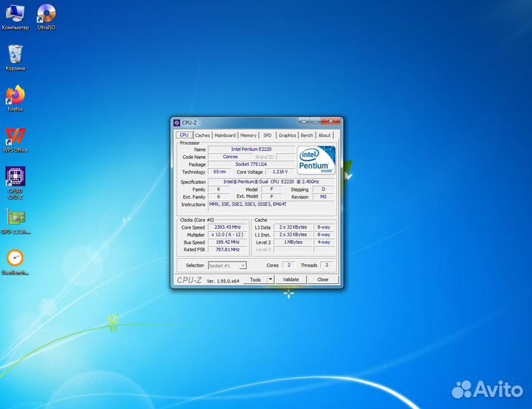This screenshot has width=532, height=409.
Task: Click the Bus Speed value 199.42 MHz
Action: click(227, 242)
